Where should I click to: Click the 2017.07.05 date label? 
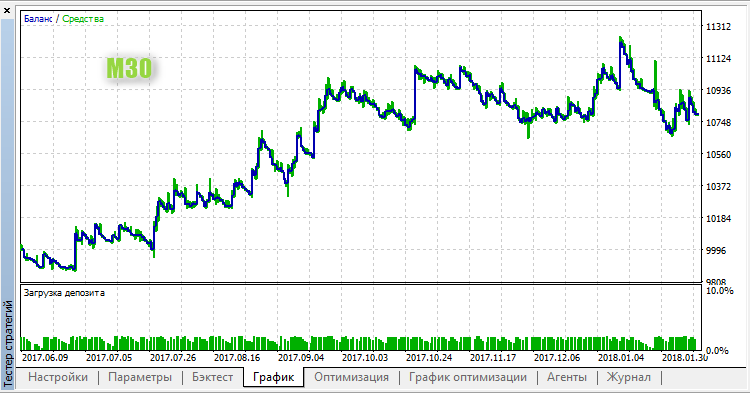(x=109, y=357)
